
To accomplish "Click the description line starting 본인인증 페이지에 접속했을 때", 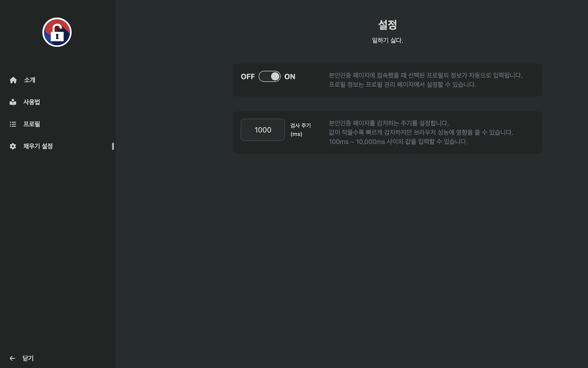I will click(x=426, y=75).
